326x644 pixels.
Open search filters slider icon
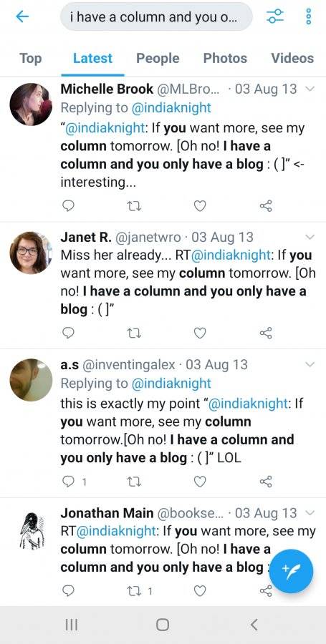[x=274, y=16]
